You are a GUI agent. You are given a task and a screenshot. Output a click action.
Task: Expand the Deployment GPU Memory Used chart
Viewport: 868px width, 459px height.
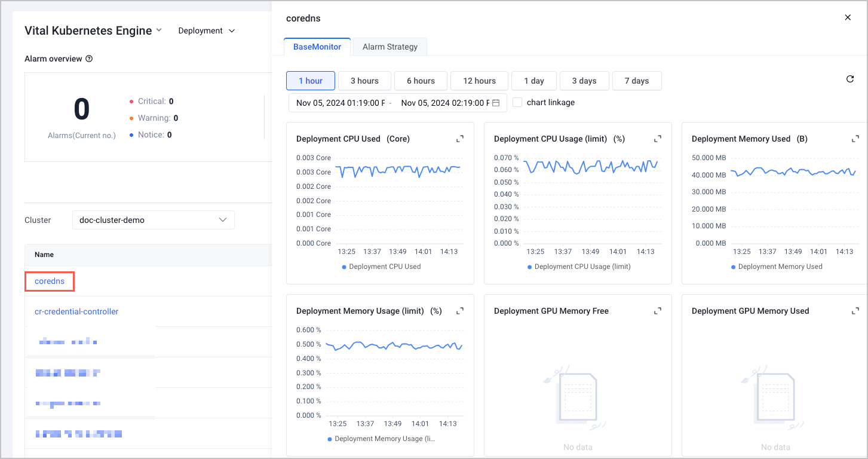click(x=855, y=311)
